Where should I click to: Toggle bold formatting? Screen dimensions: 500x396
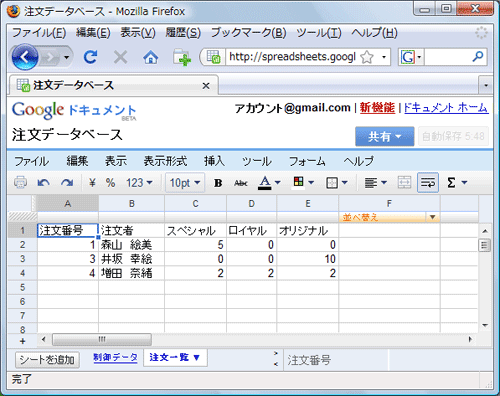(x=218, y=183)
